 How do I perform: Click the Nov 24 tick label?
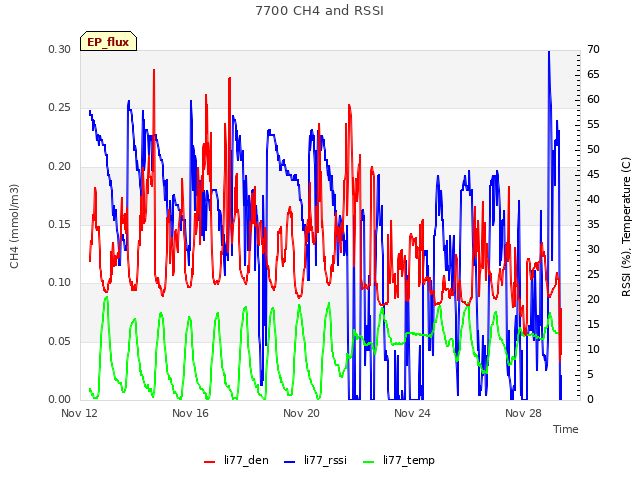tap(412, 413)
